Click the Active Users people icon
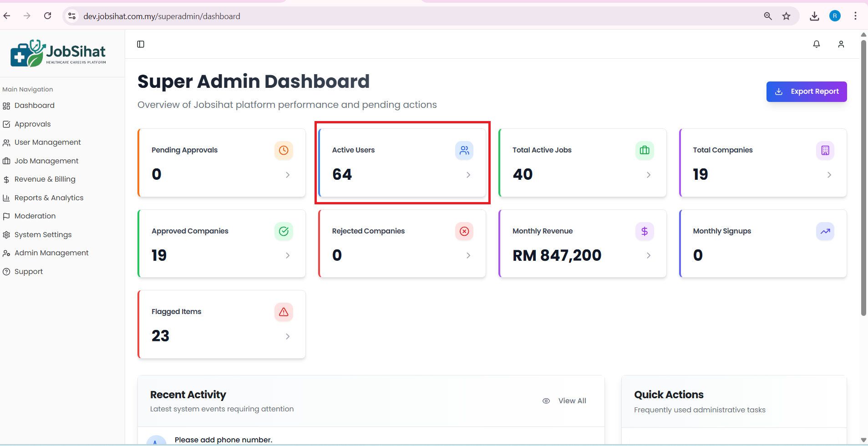Image resolution: width=868 pixels, height=446 pixels. [464, 150]
